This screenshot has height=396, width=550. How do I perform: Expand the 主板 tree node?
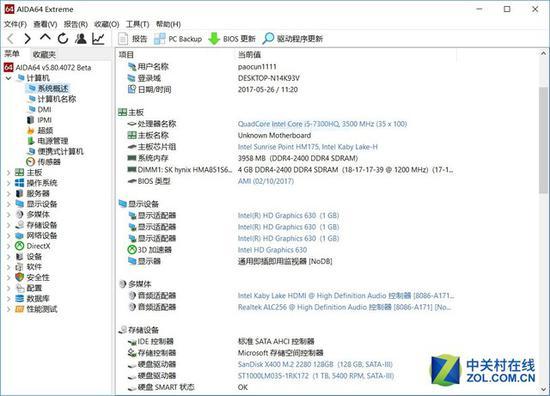[9, 173]
